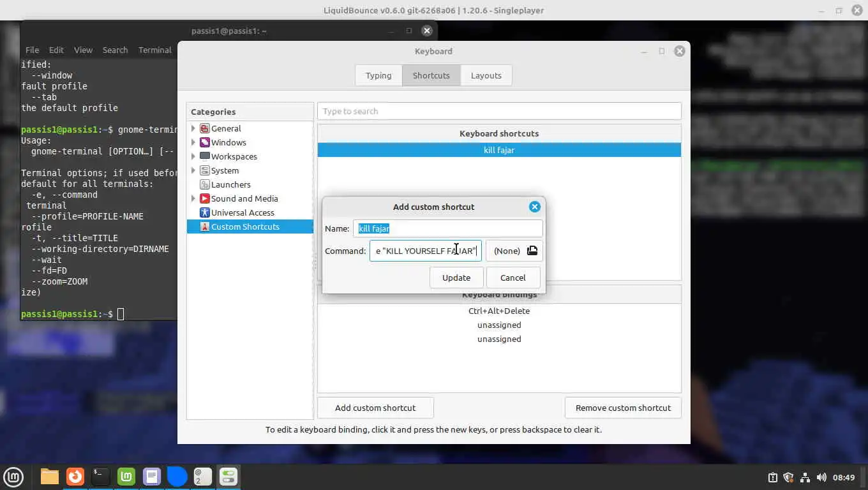Open the network connections tray icon
Image resolution: width=868 pixels, height=490 pixels.
[x=805, y=477]
